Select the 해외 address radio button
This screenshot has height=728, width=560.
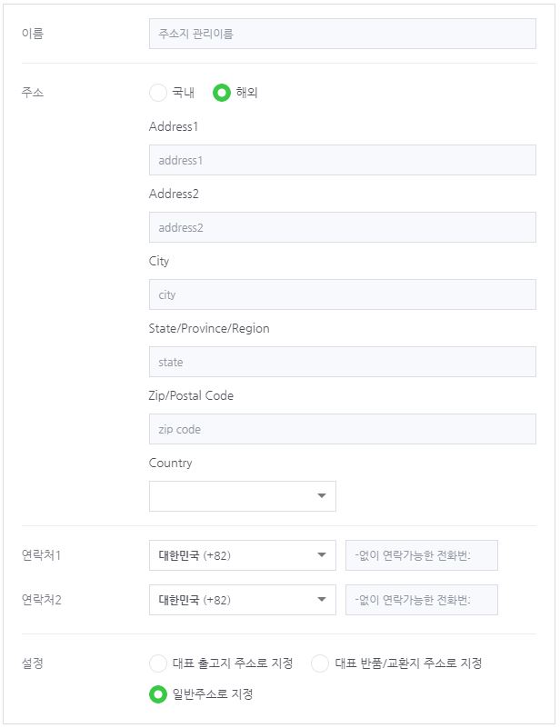tap(222, 93)
